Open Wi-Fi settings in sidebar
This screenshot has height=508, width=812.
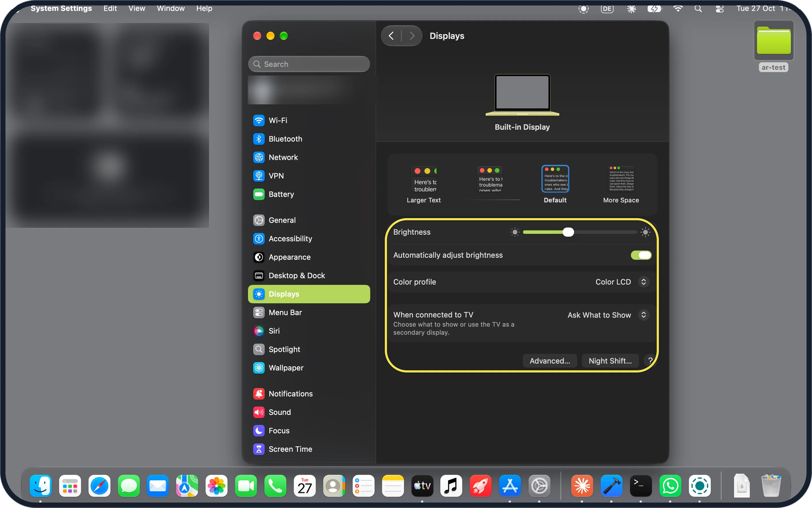coord(309,120)
